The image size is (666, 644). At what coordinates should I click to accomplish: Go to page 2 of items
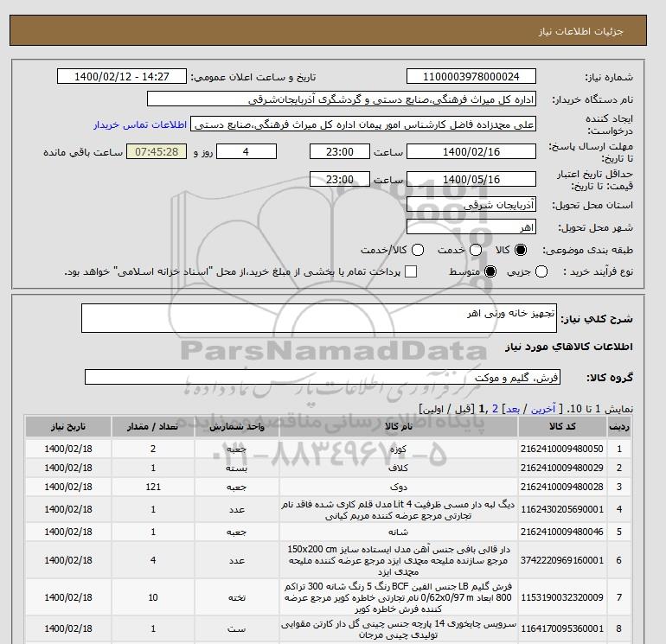(x=495, y=409)
